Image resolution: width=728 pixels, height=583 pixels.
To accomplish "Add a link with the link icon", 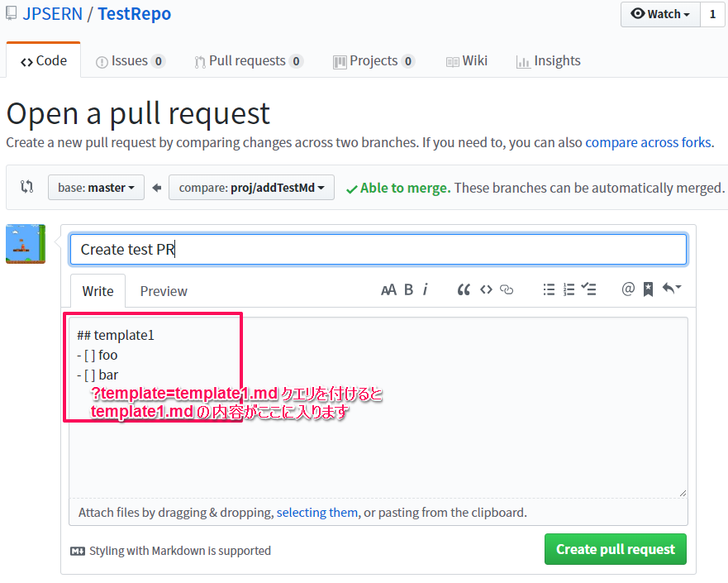I will [x=507, y=290].
